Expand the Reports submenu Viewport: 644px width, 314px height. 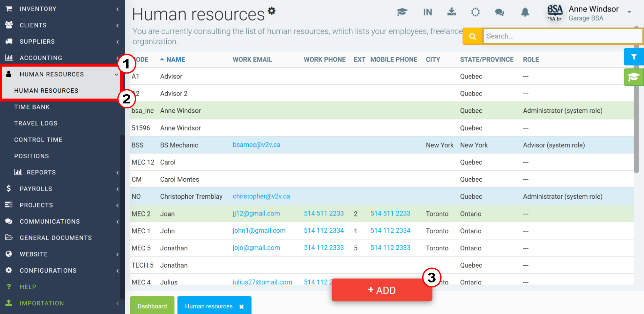pyautogui.click(x=62, y=172)
